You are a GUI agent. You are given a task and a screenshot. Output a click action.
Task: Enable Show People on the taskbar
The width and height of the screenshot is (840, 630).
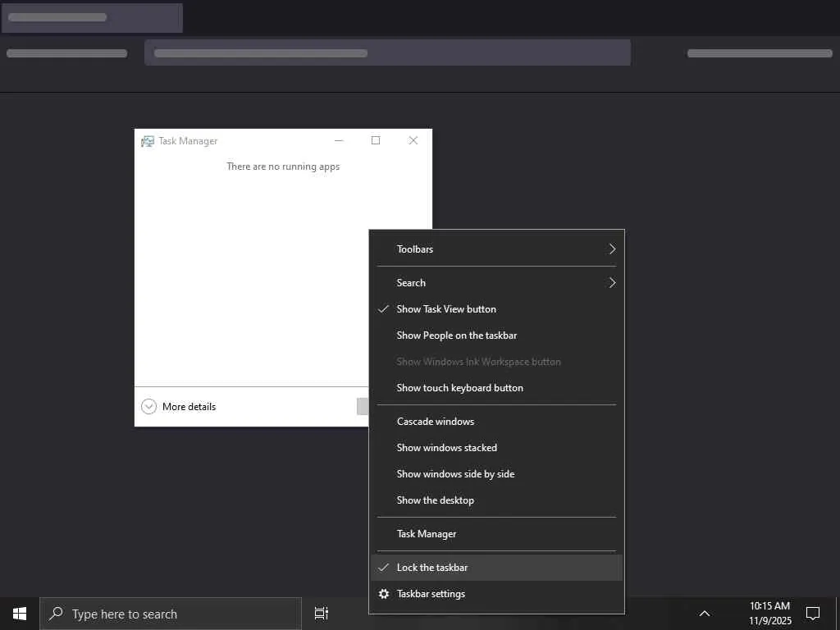(x=496, y=336)
